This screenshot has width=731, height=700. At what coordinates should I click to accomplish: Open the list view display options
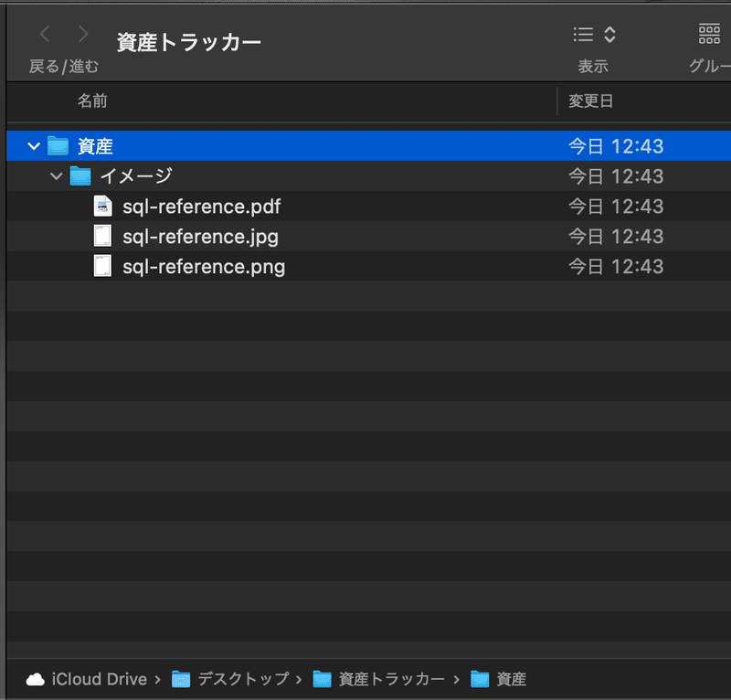pos(595,35)
